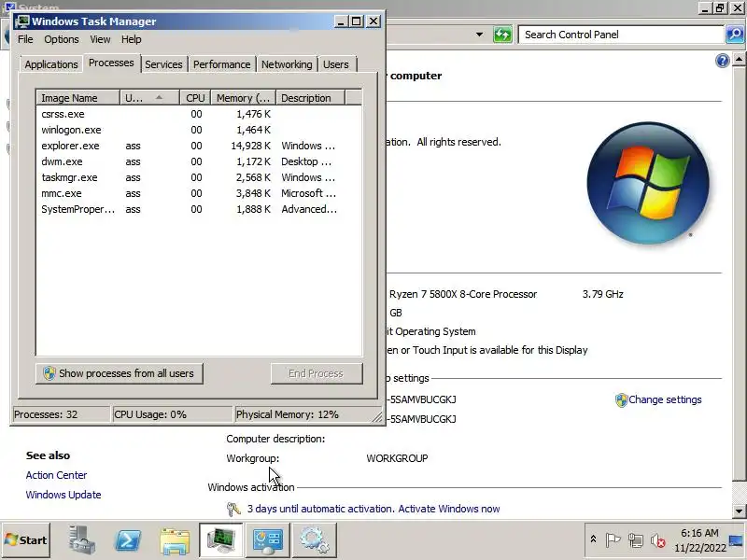Click the Activate Windows key icon
The height and width of the screenshot is (560, 747).
pos(233,509)
